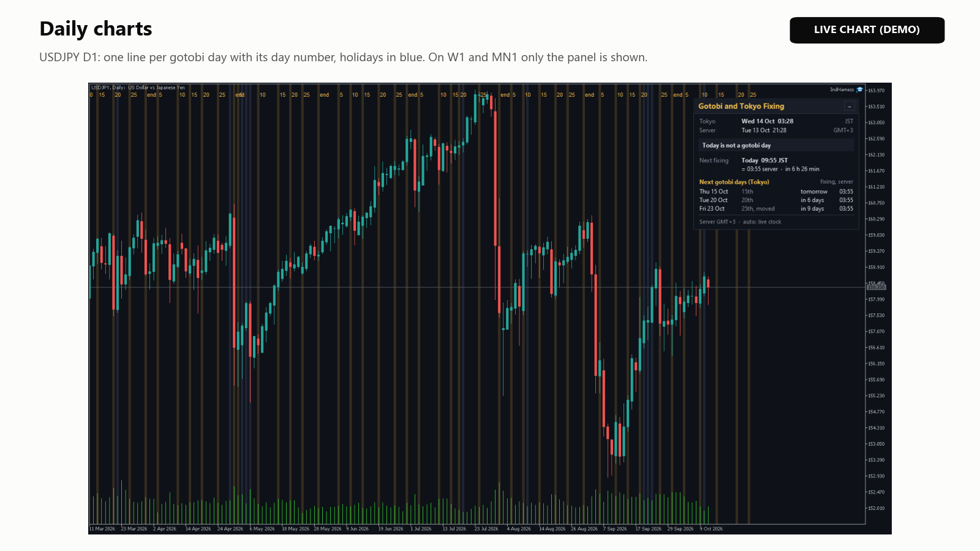
Task: Click the 152.010 price axis label
Action: (876, 508)
